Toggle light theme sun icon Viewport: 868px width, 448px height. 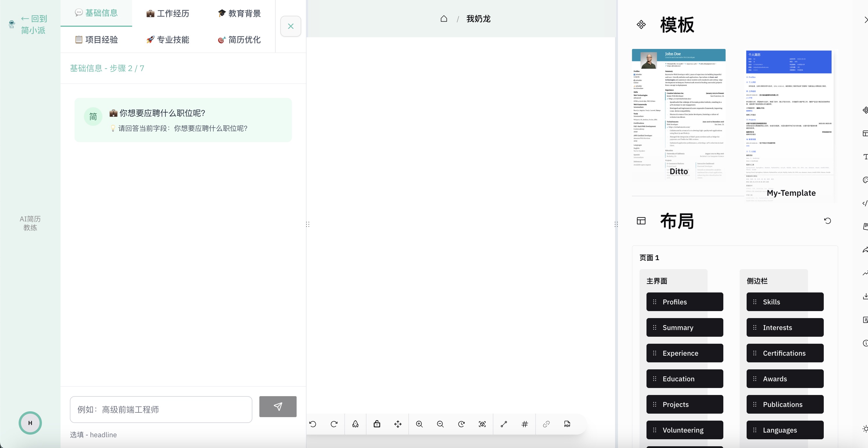[865, 429]
